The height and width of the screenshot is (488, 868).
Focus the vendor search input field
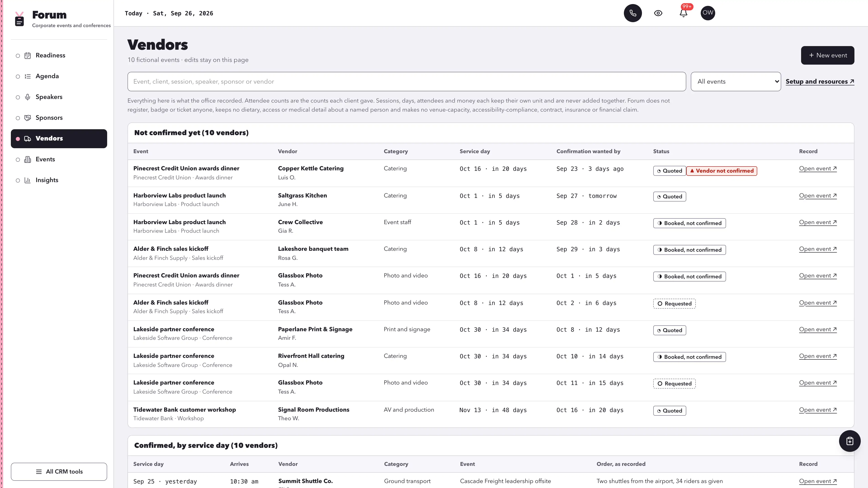(x=407, y=82)
